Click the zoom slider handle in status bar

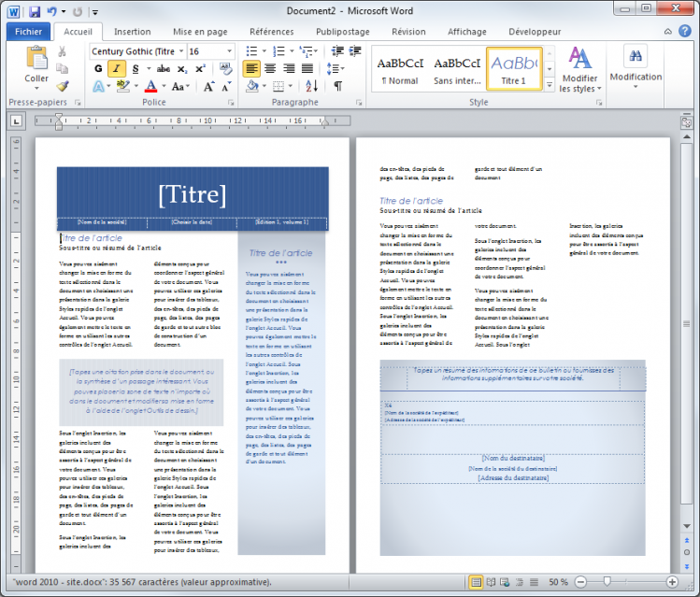(607, 582)
